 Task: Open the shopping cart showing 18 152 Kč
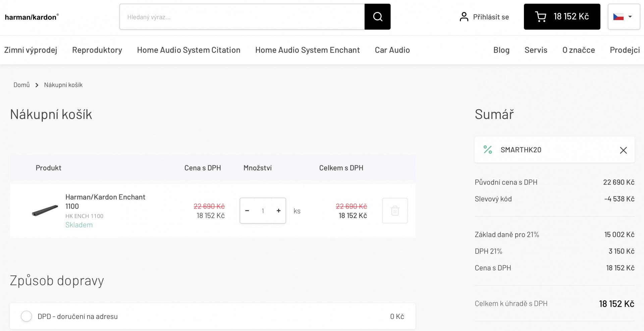click(562, 17)
